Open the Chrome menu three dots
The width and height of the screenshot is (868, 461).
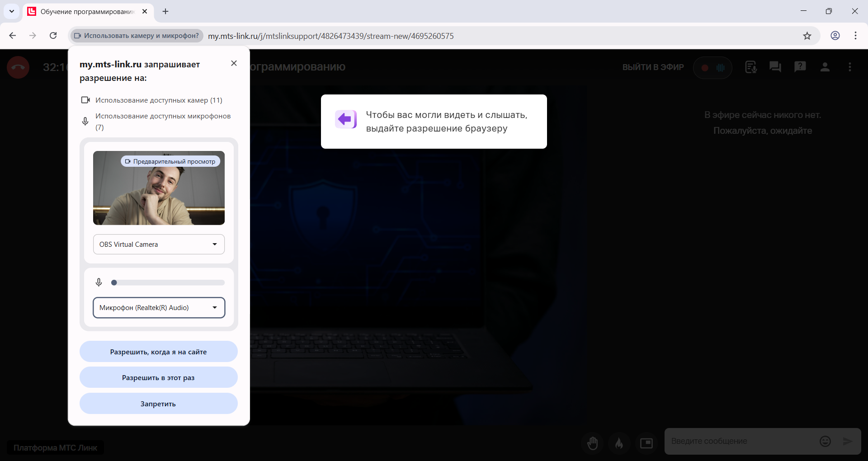click(x=855, y=36)
